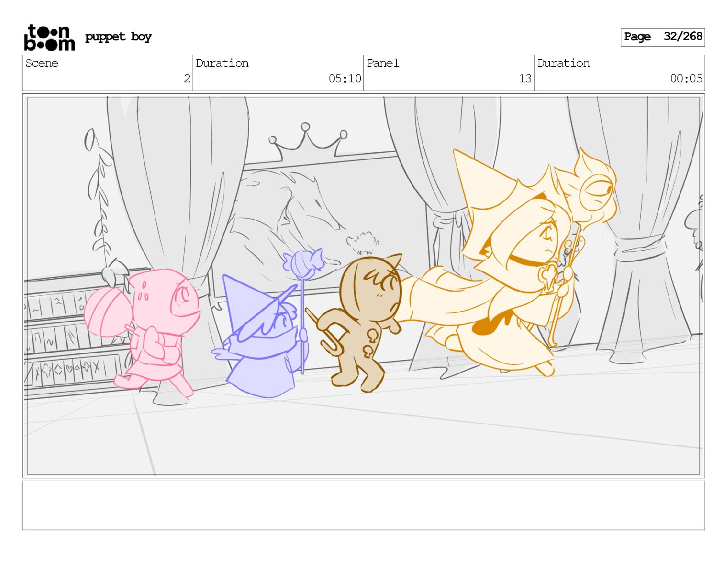
Task: Click the storyboard panel drawing
Action: [x=363, y=286]
